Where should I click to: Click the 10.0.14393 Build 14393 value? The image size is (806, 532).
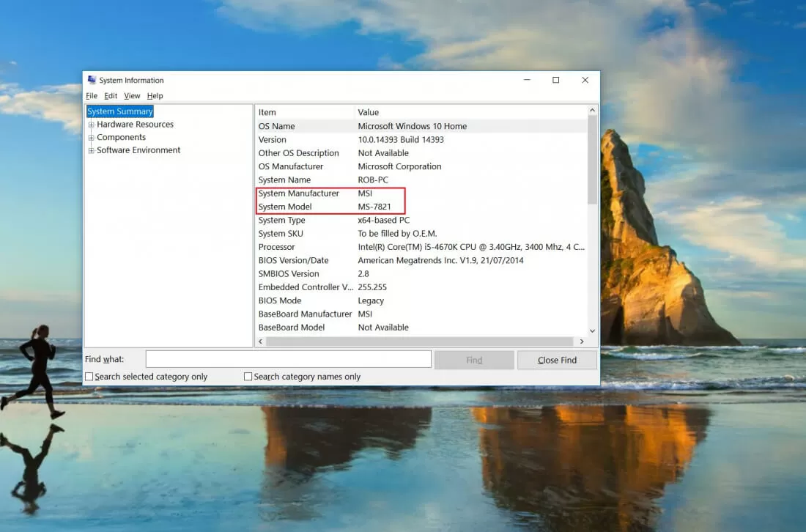coord(401,139)
